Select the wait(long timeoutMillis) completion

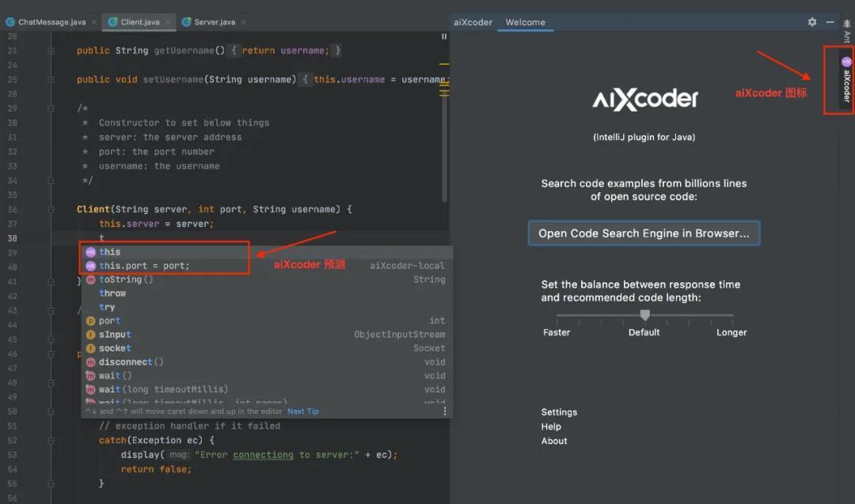(x=267, y=389)
